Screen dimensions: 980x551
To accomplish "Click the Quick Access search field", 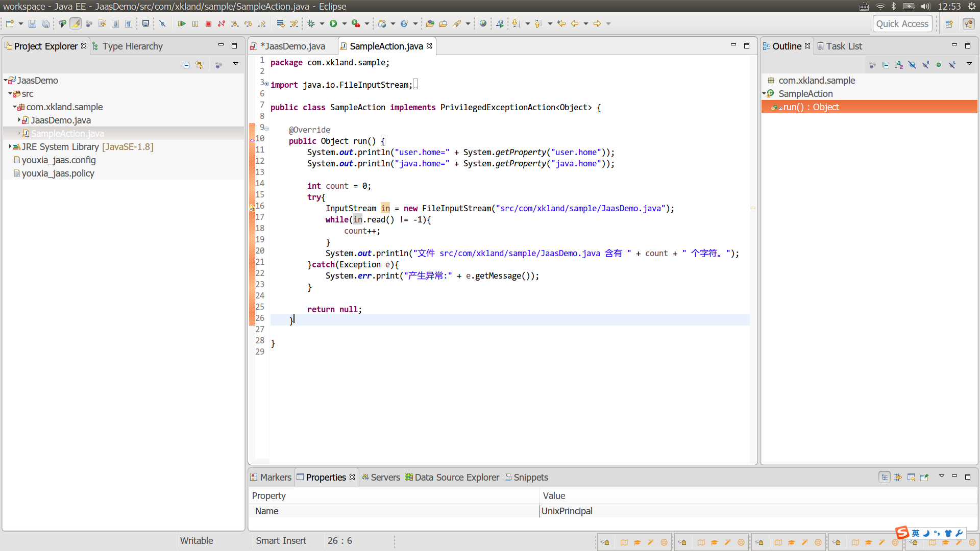I will point(902,24).
